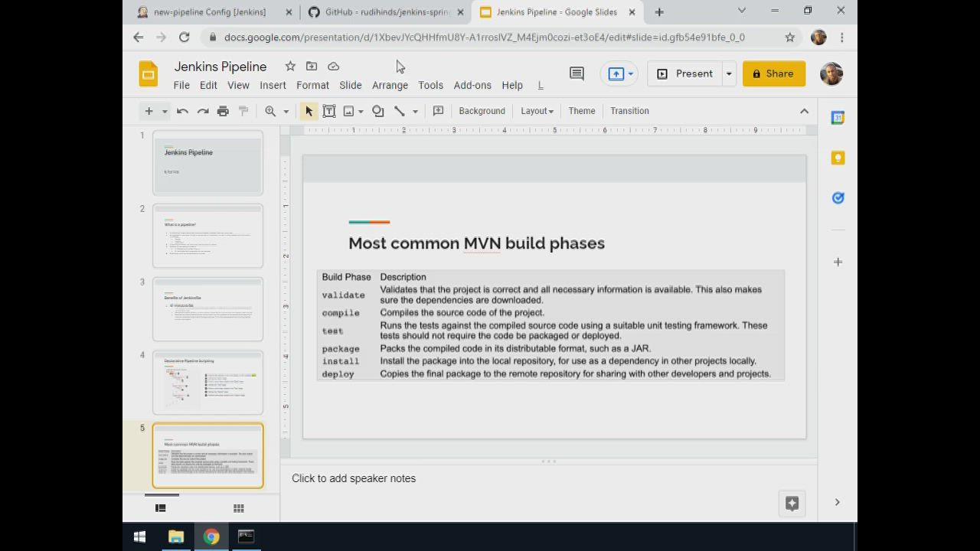The width and height of the screenshot is (980, 551).
Task: Open the zoom level dropdown arrow
Action: (286, 111)
